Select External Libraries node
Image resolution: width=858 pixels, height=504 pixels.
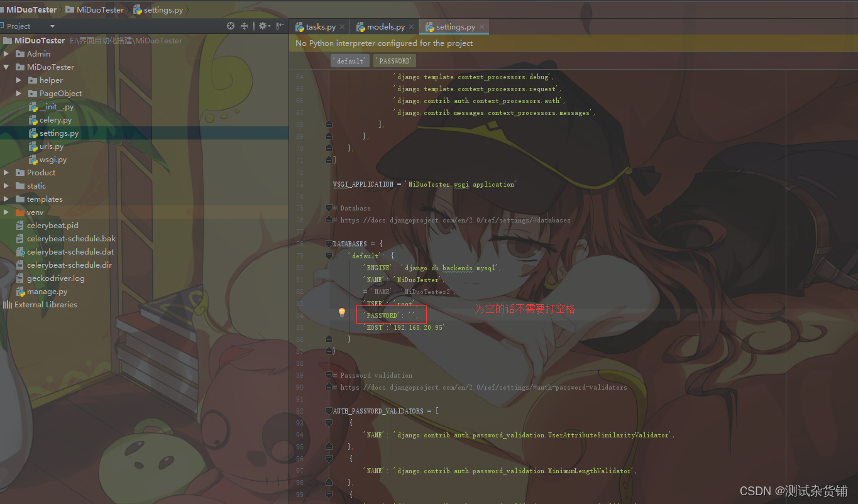coord(45,304)
